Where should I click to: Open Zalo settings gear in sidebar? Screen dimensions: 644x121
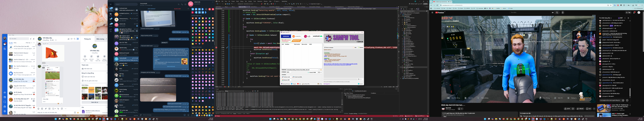[5, 111]
